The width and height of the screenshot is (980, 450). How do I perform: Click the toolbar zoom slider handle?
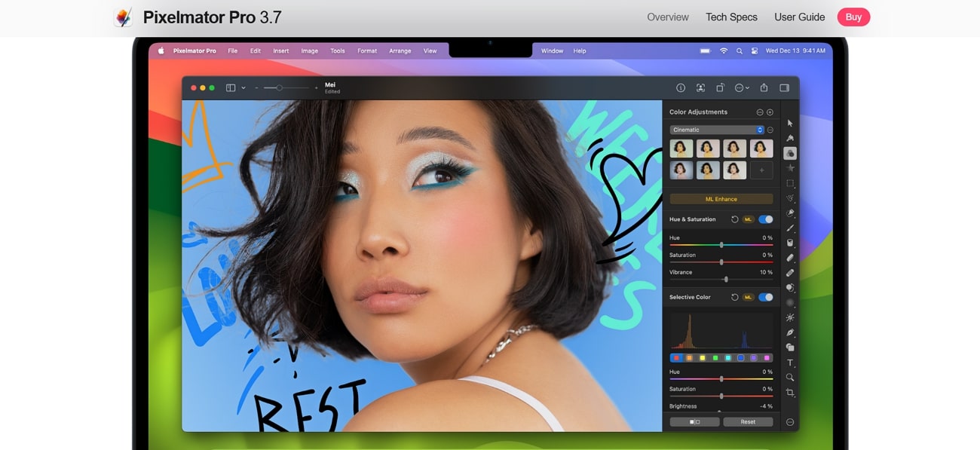coord(279,88)
